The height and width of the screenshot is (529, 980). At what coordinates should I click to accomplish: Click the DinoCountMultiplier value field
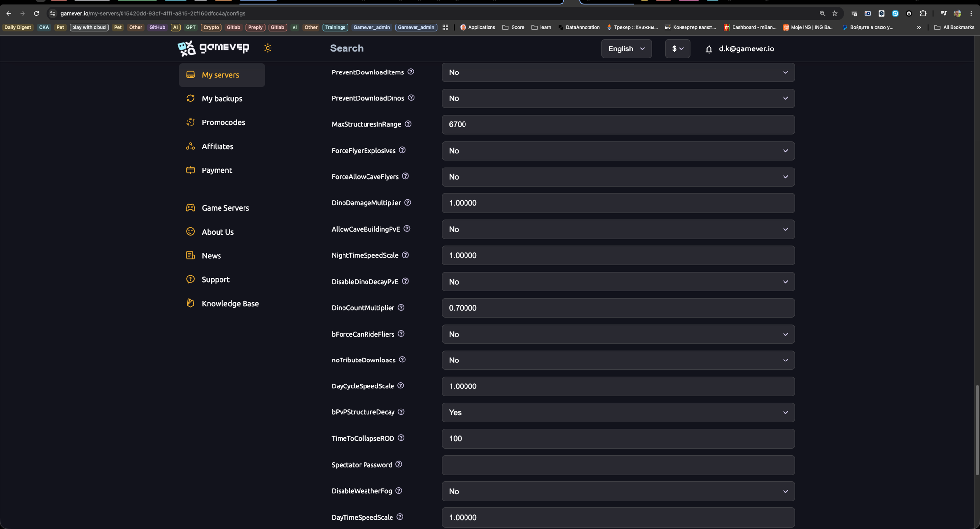(x=618, y=308)
